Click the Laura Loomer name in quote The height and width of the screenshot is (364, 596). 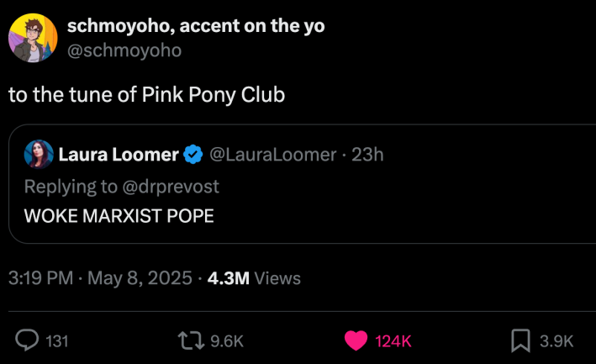[119, 155]
